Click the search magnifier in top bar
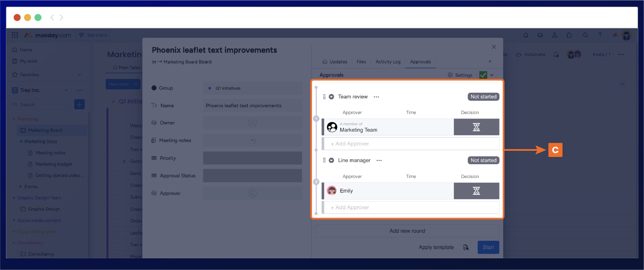Screen dimensions: 644x270 pyautogui.click(x=585, y=35)
